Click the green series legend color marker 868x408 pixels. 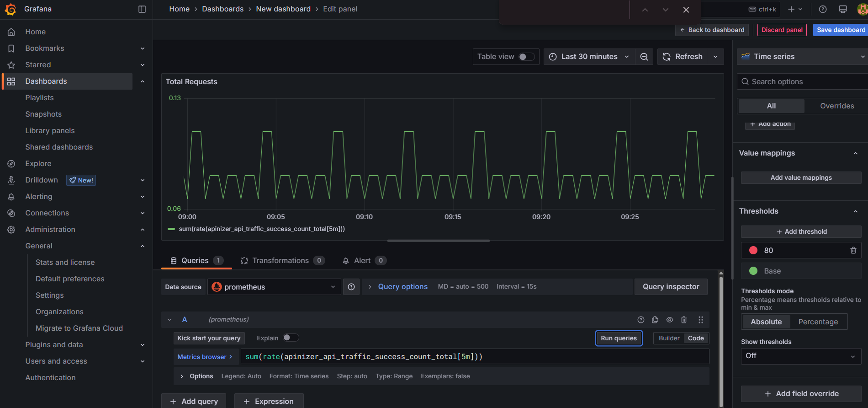tap(171, 229)
